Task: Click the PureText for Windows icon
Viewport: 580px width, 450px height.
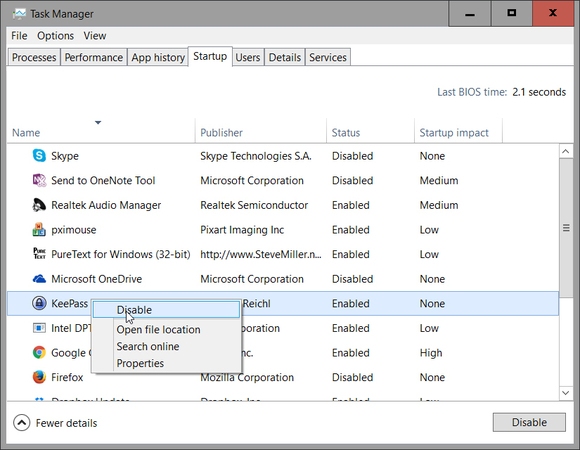Action: (39, 254)
